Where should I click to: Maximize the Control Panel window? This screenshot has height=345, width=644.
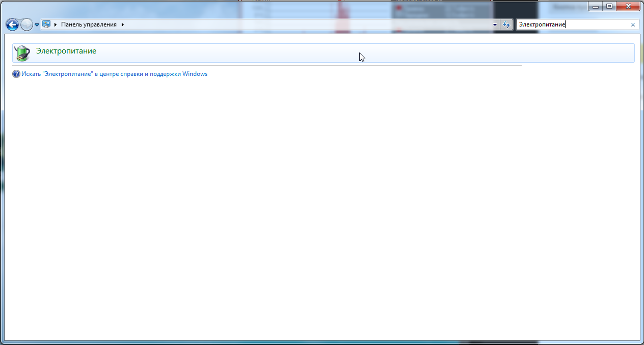point(609,6)
